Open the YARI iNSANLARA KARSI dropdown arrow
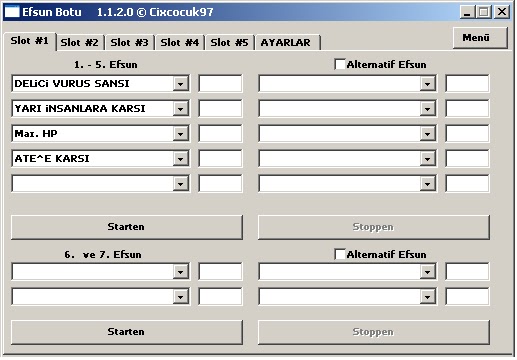Screen dimensions: 517x360 [x=180, y=109]
